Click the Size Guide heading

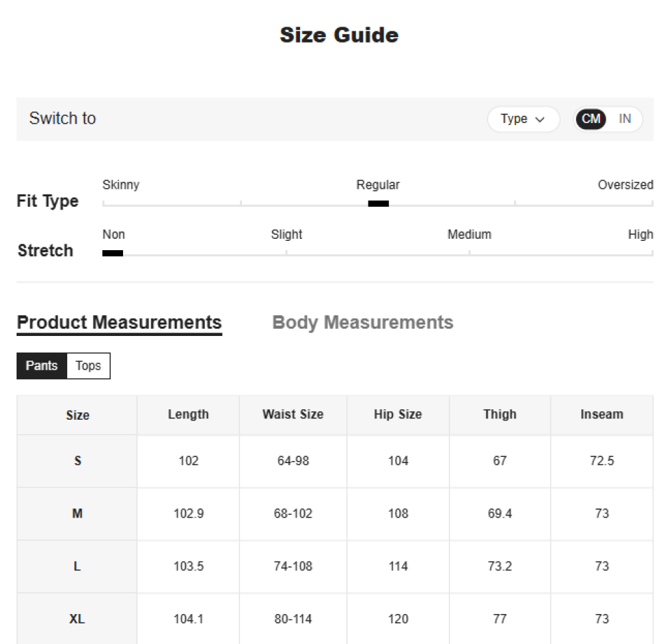[338, 35]
